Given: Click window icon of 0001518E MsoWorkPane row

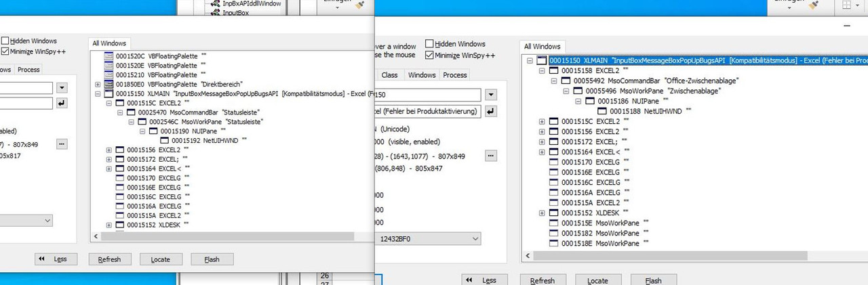Looking at the screenshot, I should click(x=554, y=243).
